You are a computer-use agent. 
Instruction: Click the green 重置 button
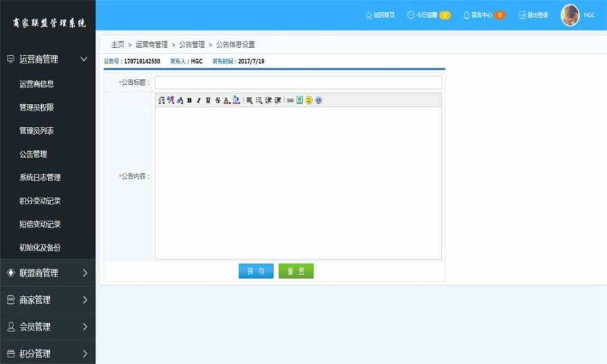[x=296, y=271]
